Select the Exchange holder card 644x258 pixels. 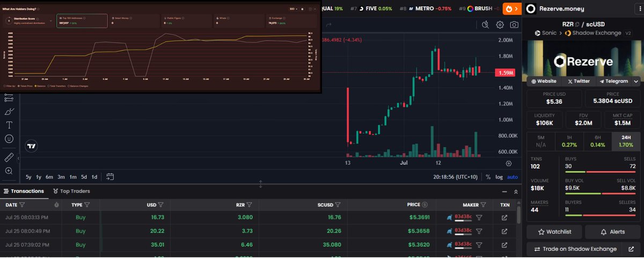292,20
